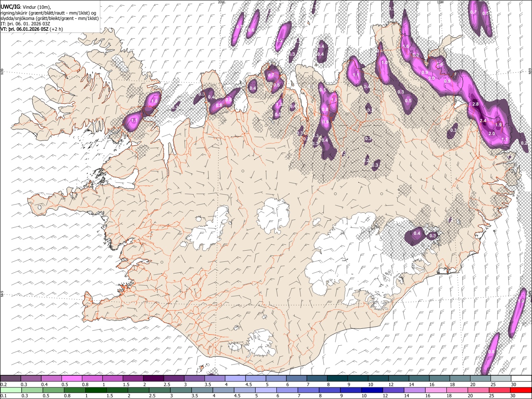
Task: Select lower legend swatch above 2.5
Action: point(160,390)
